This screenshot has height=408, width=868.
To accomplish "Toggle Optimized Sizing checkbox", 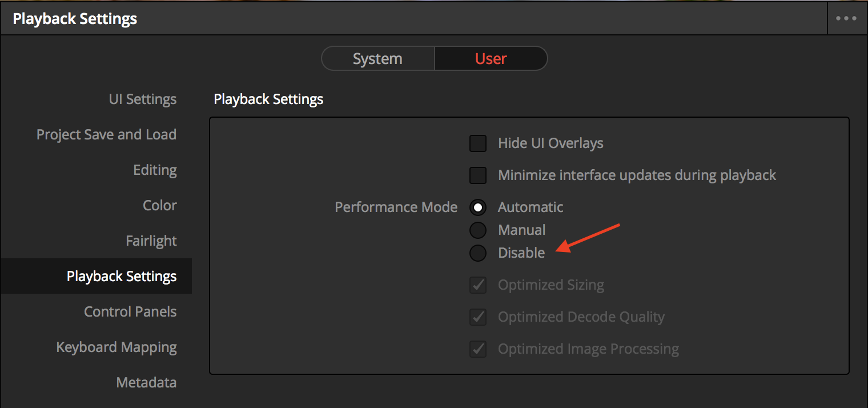I will point(478,285).
